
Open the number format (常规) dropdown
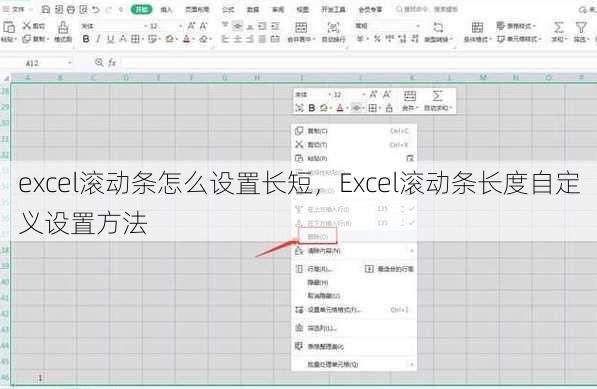418,26
